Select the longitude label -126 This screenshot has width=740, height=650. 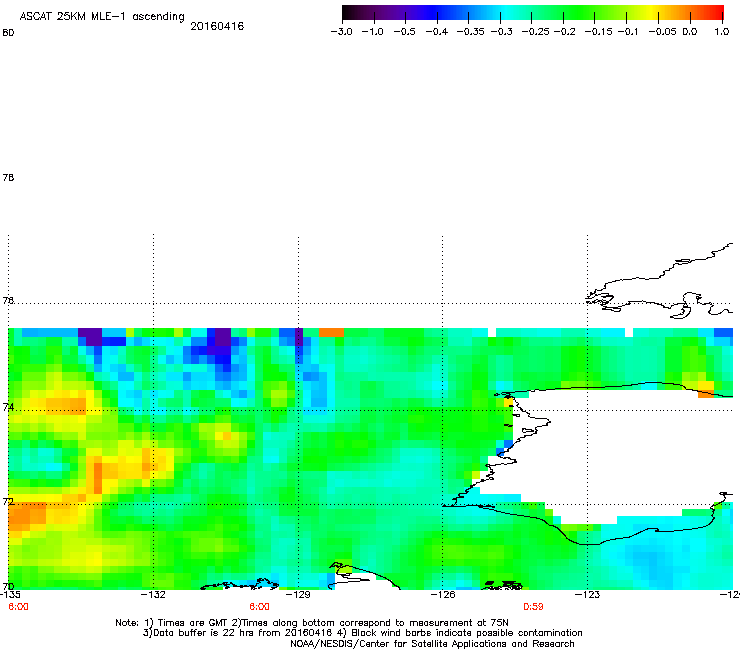click(443, 595)
